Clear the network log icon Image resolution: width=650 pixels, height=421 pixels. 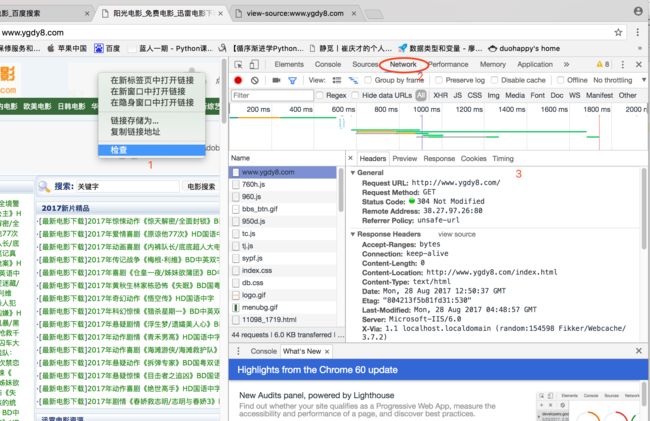pos(255,80)
